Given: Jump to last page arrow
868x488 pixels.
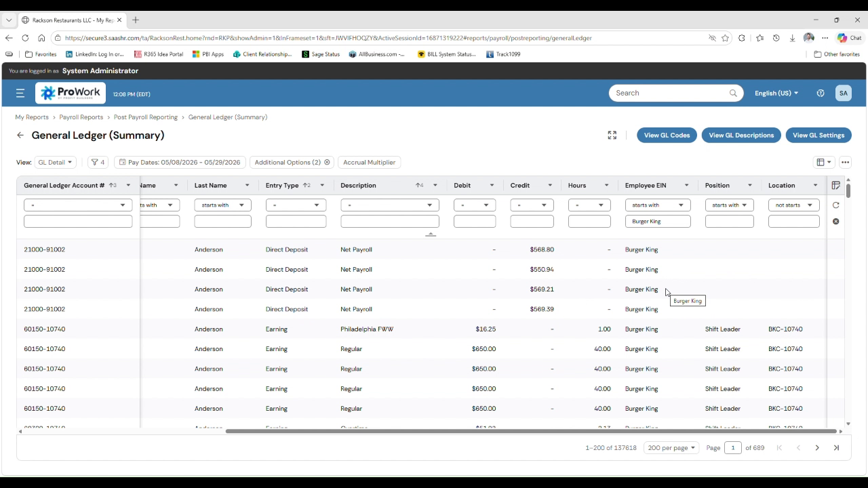Looking at the screenshot, I should [x=836, y=447].
